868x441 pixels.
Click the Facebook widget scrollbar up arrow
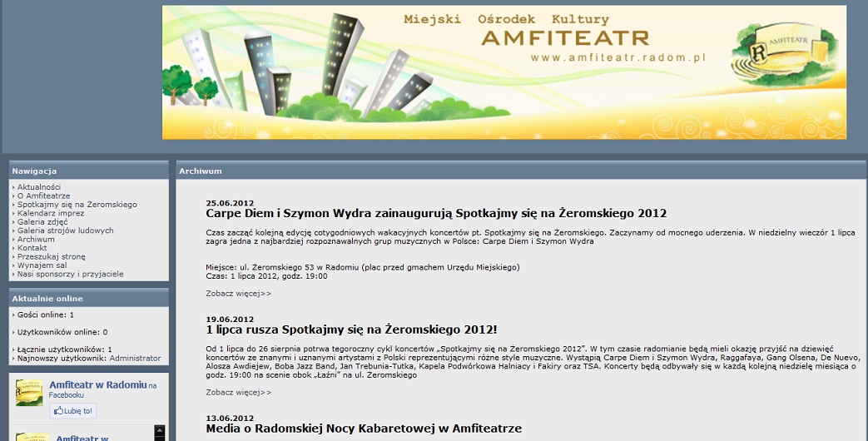pos(160,431)
